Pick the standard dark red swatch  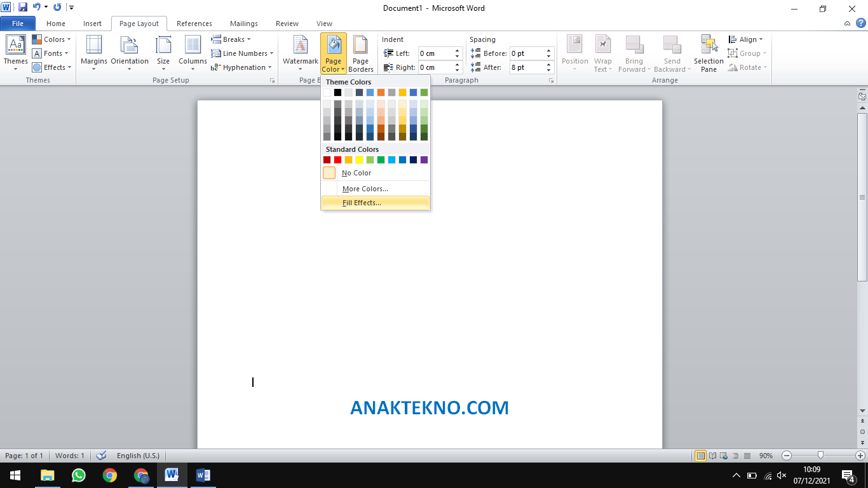pos(327,160)
